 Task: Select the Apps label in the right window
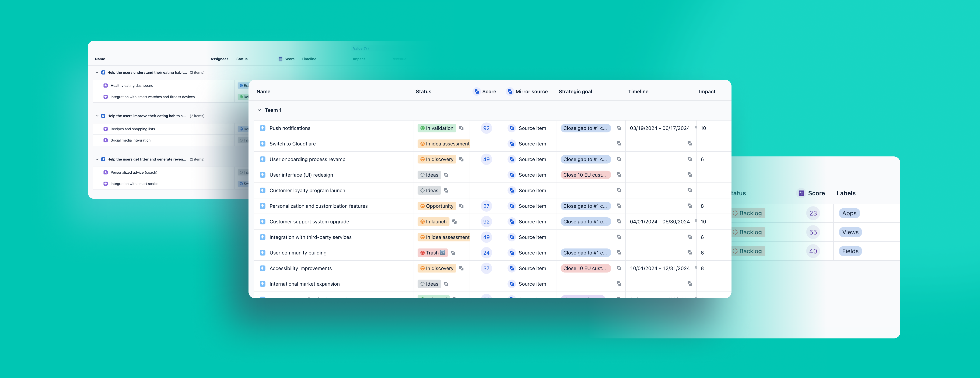click(x=849, y=213)
